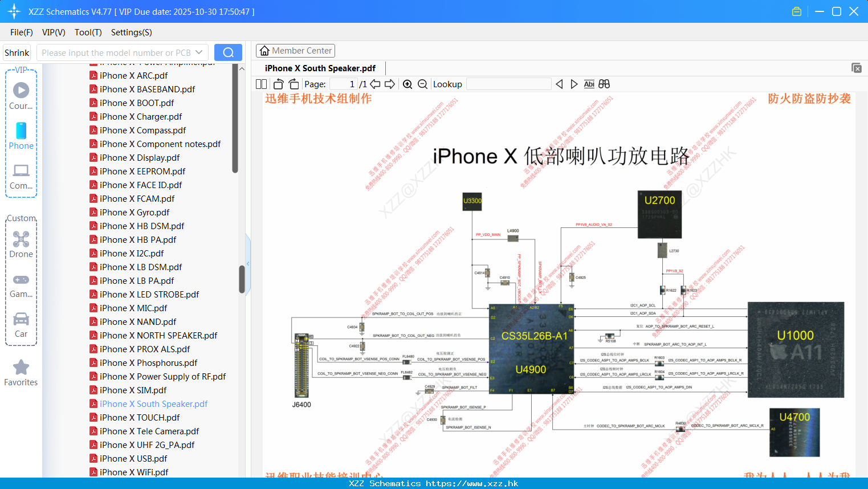Click the file list vertical scrollbar thumb
868x489 pixels.
242,279
